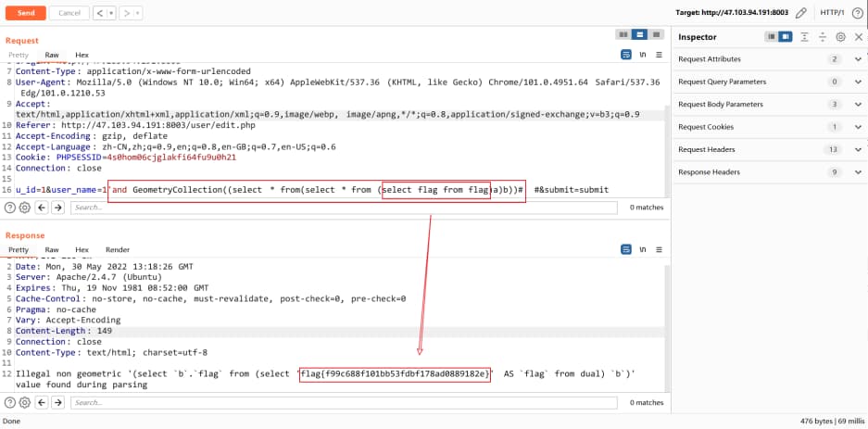Switch Request view to Pretty tab
The width and height of the screenshot is (868, 429).
tap(19, 55)
